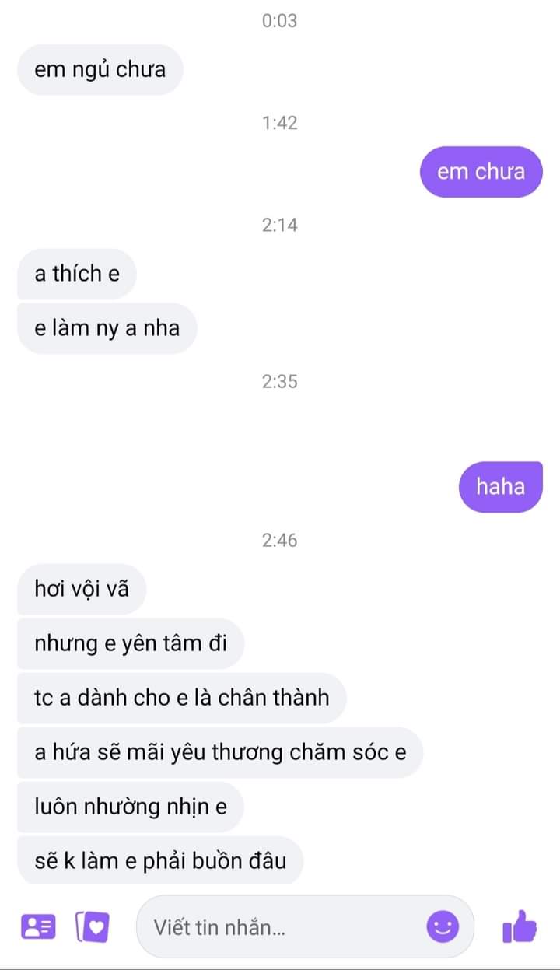Select the "luôn nhường nhịn e" message
The width and height of the screenshot is (560, 970).
[131, 807]
